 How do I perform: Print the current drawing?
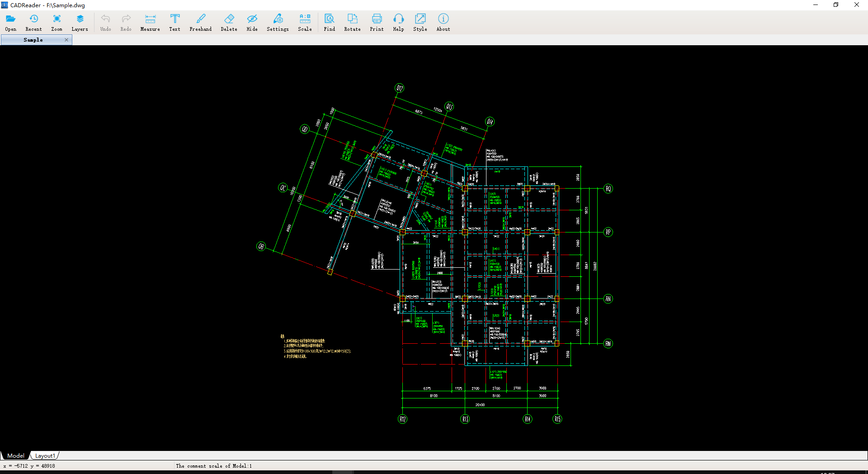376,22
